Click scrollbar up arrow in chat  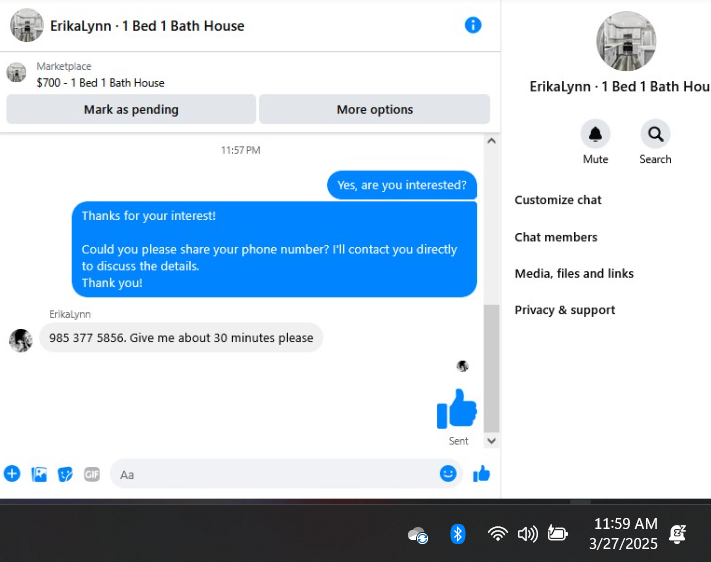click(x=492, y=141)
